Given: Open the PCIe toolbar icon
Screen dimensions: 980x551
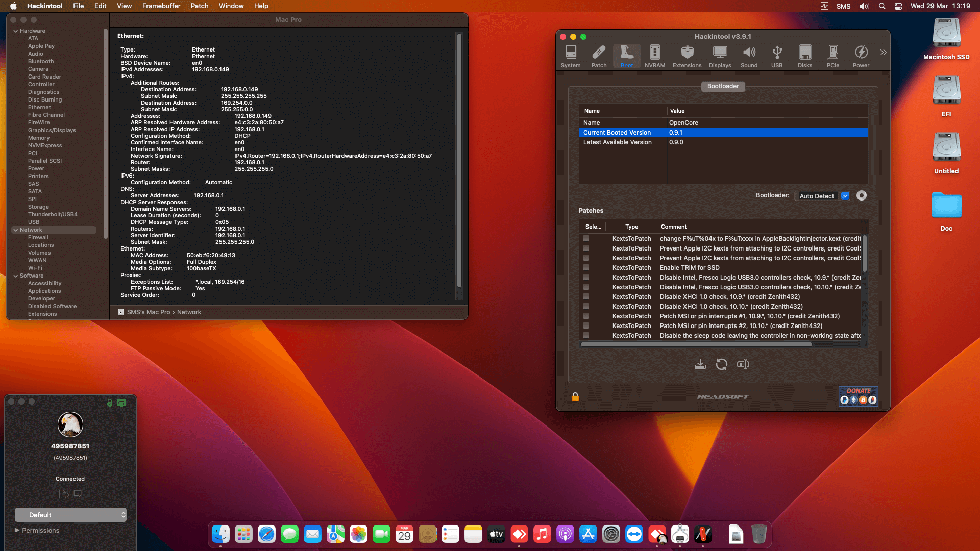Looking at the screenshot, I should 833,57.
